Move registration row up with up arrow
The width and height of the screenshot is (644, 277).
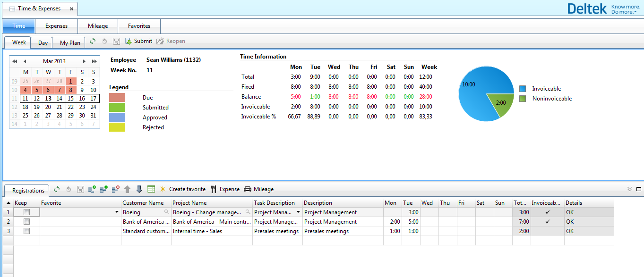click(127, 189)
